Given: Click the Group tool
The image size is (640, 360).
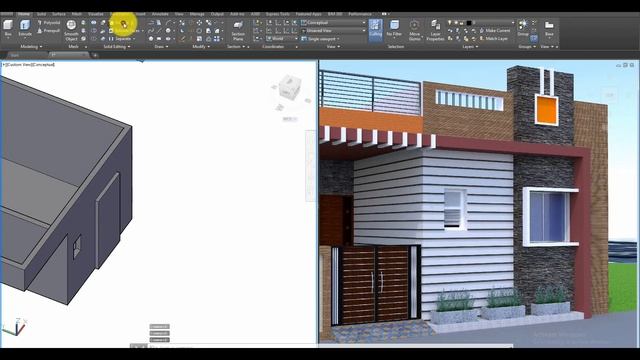Looking at the screenshot, I should click(523, 28).
